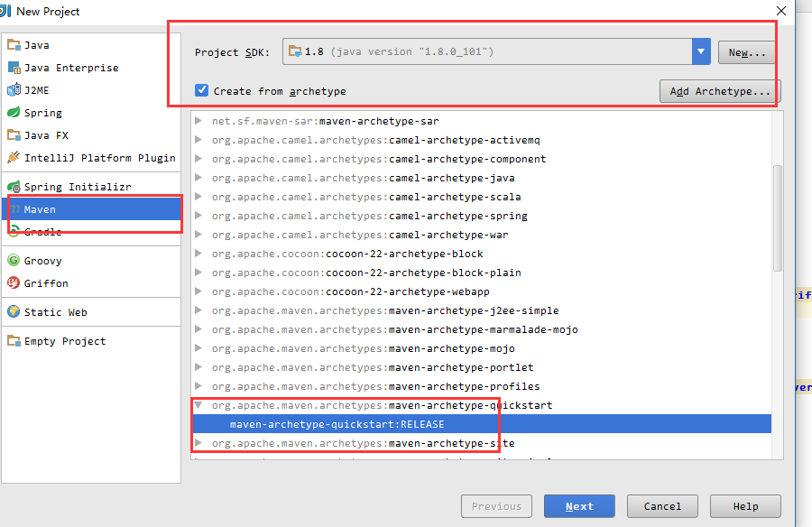This screenshot has width=812, height=527.
Task: Expand maven-archetype-portlet node
Action: pyautogui.click(x=198, y=367)
